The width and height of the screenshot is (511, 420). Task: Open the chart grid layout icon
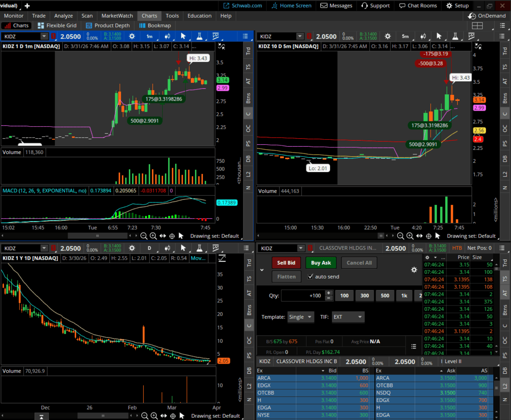click(477, 26)
